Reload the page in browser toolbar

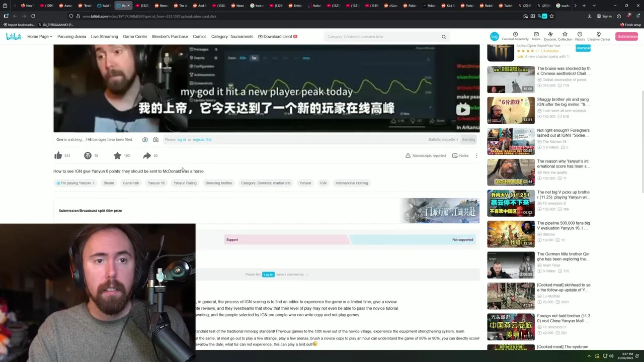point(33,16)
